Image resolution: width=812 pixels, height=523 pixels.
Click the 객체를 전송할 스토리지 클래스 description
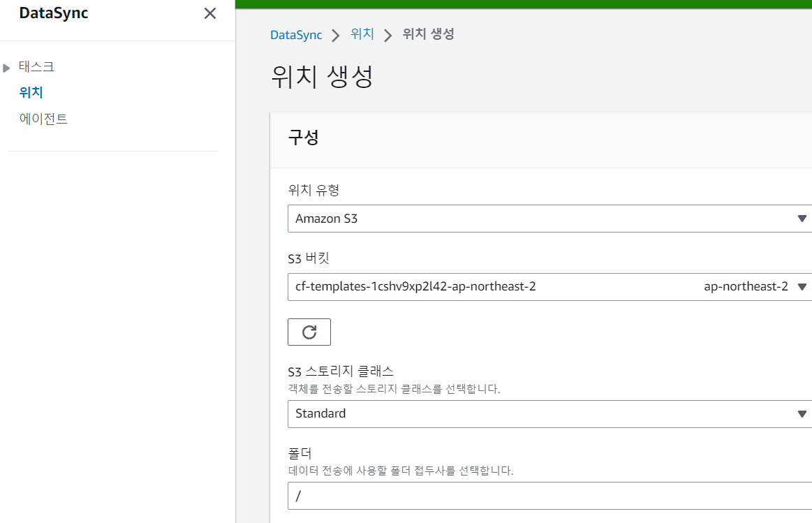click(394, 389)
